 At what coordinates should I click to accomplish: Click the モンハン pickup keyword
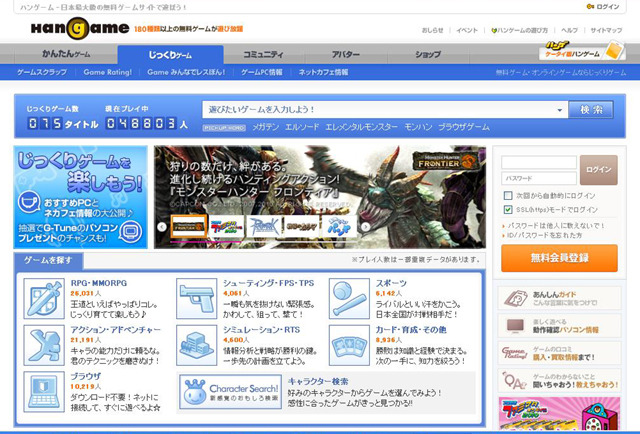pos(418,127)
